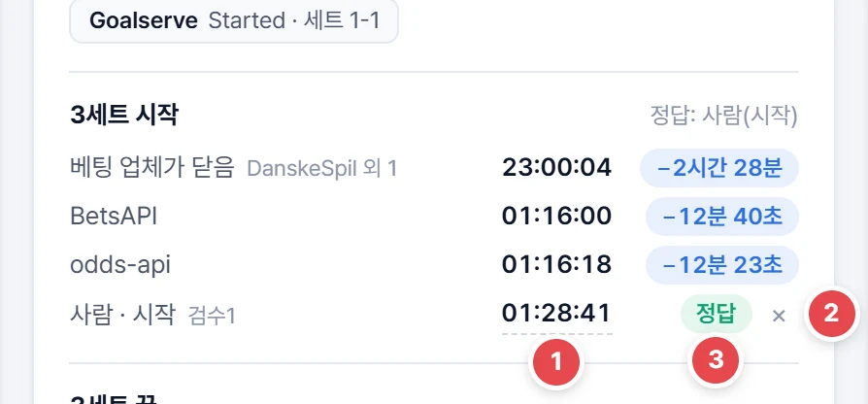The height and width of the screenshot is (404, 868).
Task: Click the green 정답 badge
Action: coord(716,315)
